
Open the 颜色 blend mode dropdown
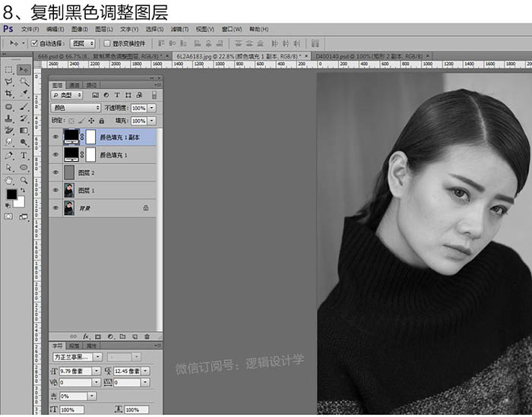(76, 108)
